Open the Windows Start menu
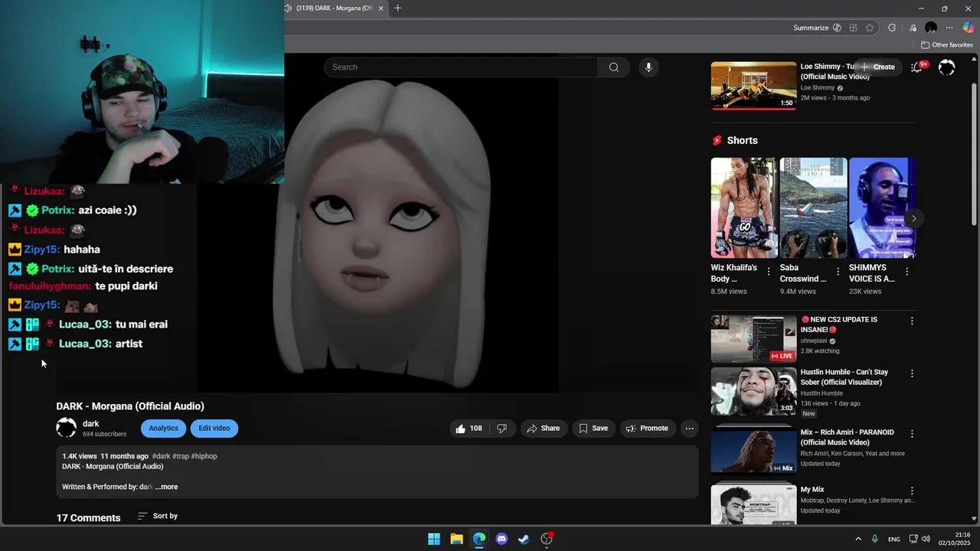This screenshot has width=980, height=551. (434, 539)
